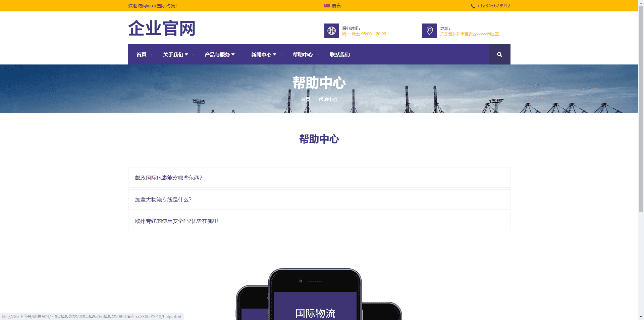Click the purple 帮助中心 section heading
Image resolution: width=644 pixels, height=320 pixels.
tap(319, 139)
